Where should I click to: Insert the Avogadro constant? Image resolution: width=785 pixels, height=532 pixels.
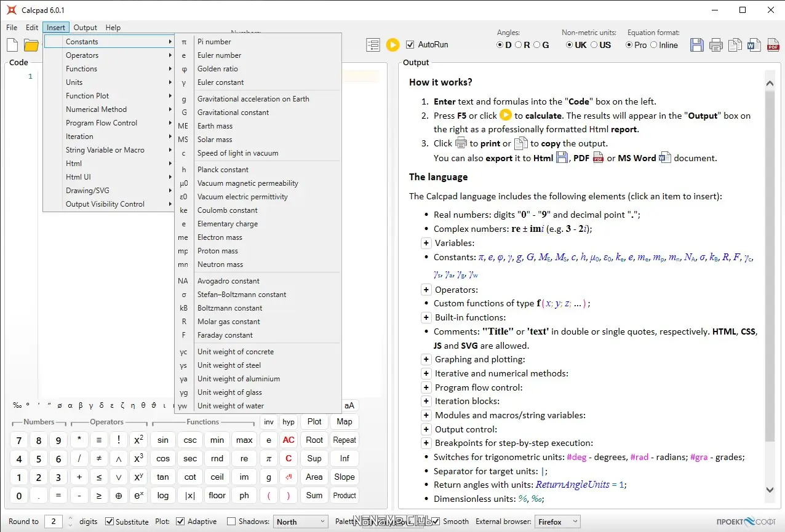[x=258, y=281]
